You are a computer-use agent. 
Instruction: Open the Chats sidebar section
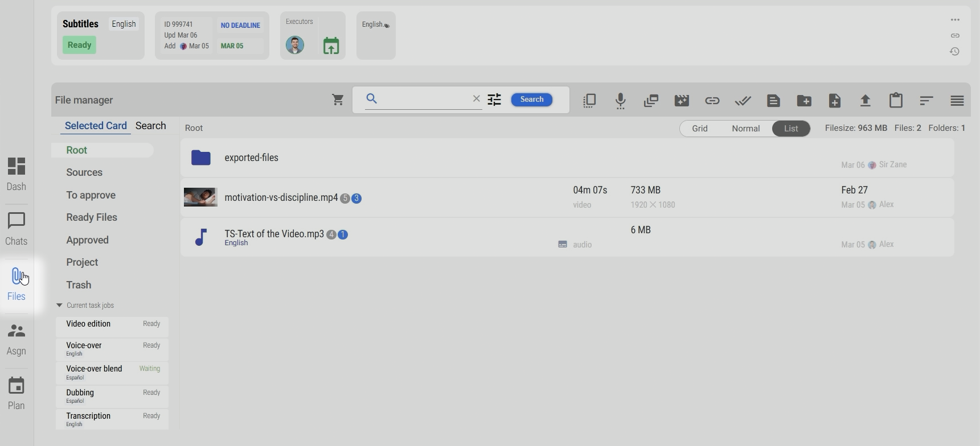click(17, 229)
